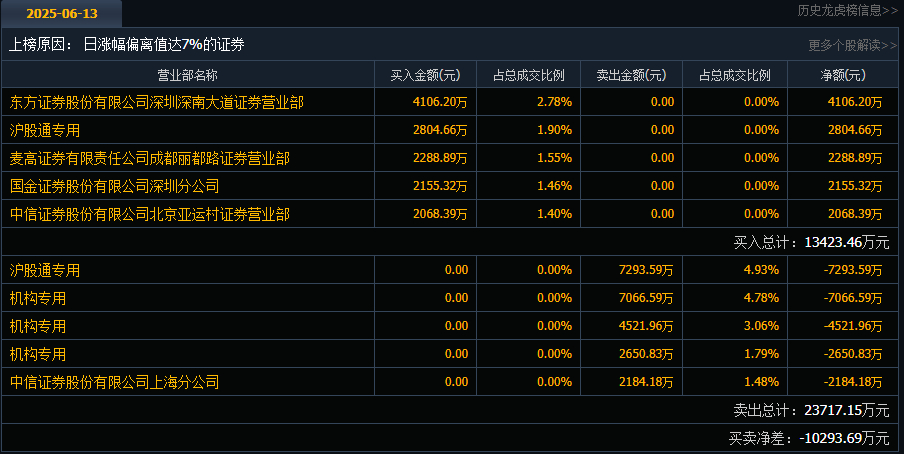The image size is (904, 454).
Task: Open 中信证券上海分公司 entry
Action: coord(115,382)
